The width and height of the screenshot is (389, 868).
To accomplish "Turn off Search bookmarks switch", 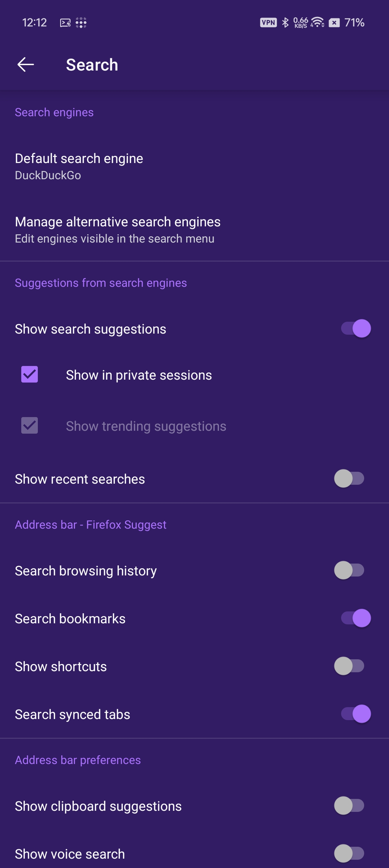I will 356,618.
